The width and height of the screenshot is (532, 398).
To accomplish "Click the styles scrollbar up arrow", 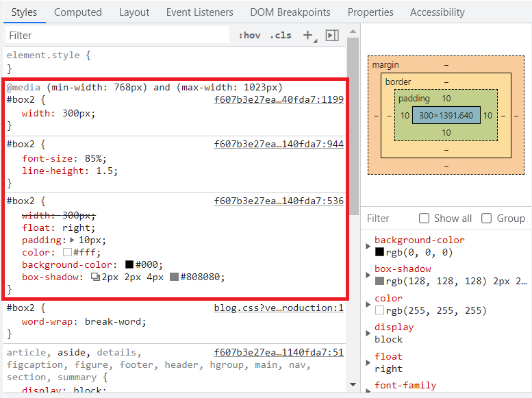I will (x=353, y=32).
